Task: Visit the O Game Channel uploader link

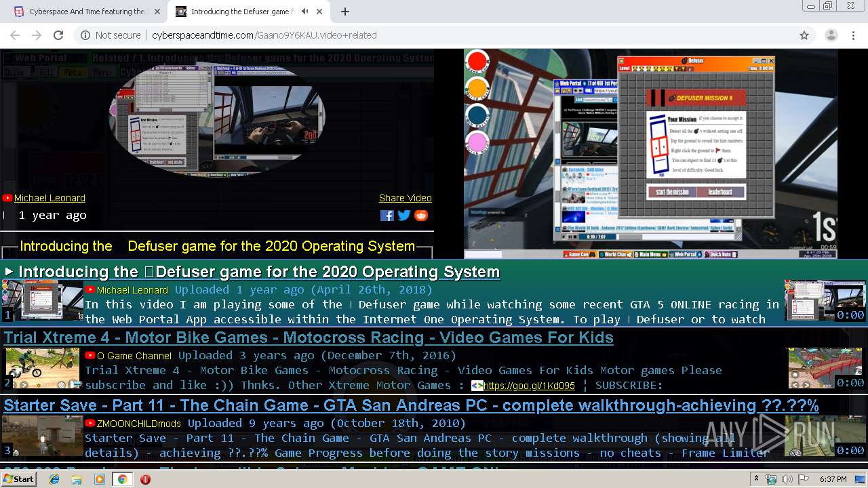Action: (134, 355)
